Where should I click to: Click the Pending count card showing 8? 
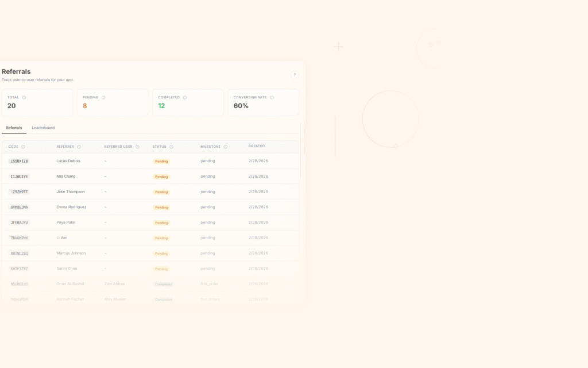coord(113,102)
